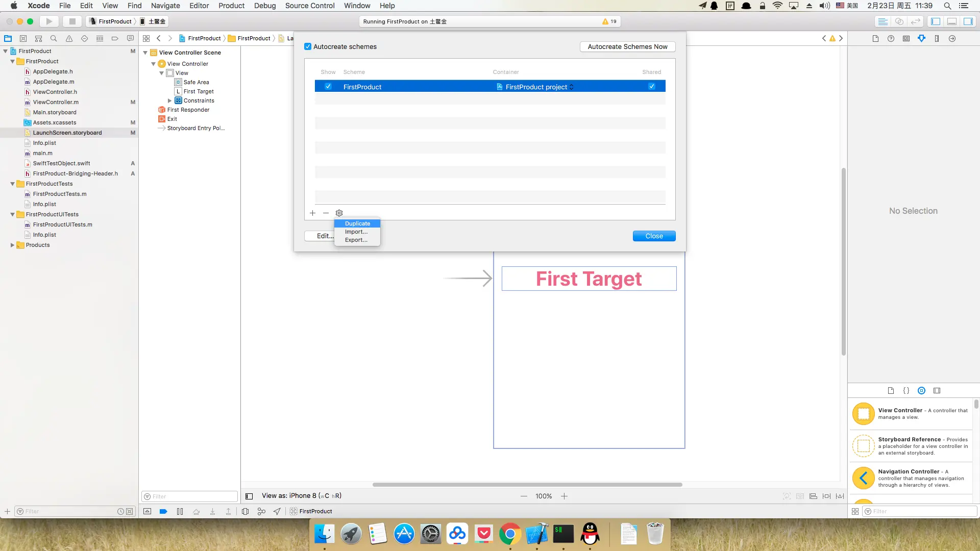
Task: Open the Issue navigator warning icon
Action: point(69,38)
